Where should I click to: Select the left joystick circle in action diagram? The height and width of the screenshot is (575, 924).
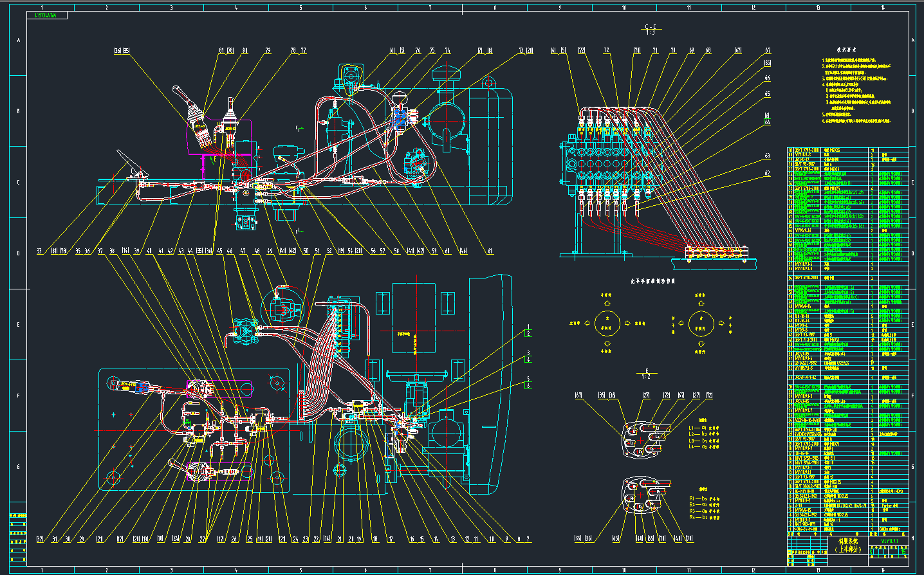(607, 323)
